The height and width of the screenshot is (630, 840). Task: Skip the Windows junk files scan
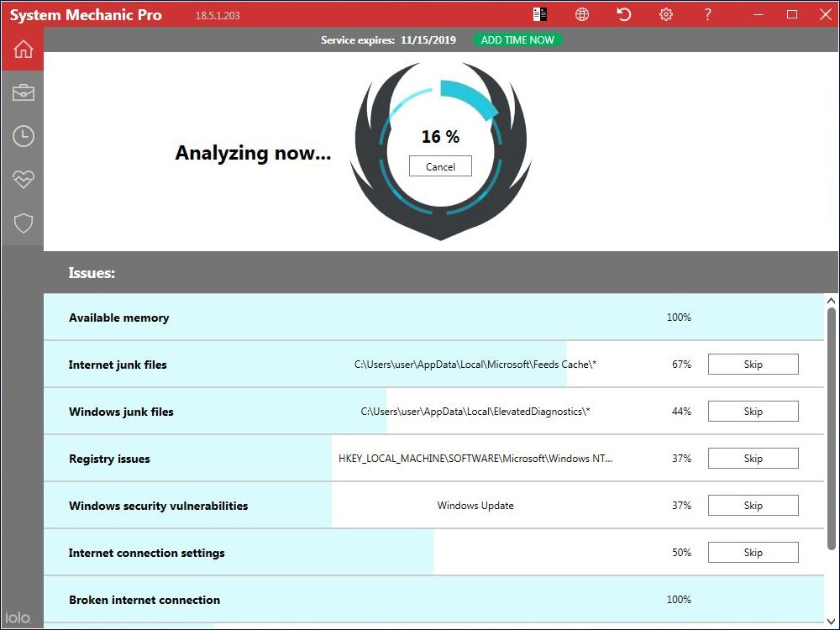(753, 411)
